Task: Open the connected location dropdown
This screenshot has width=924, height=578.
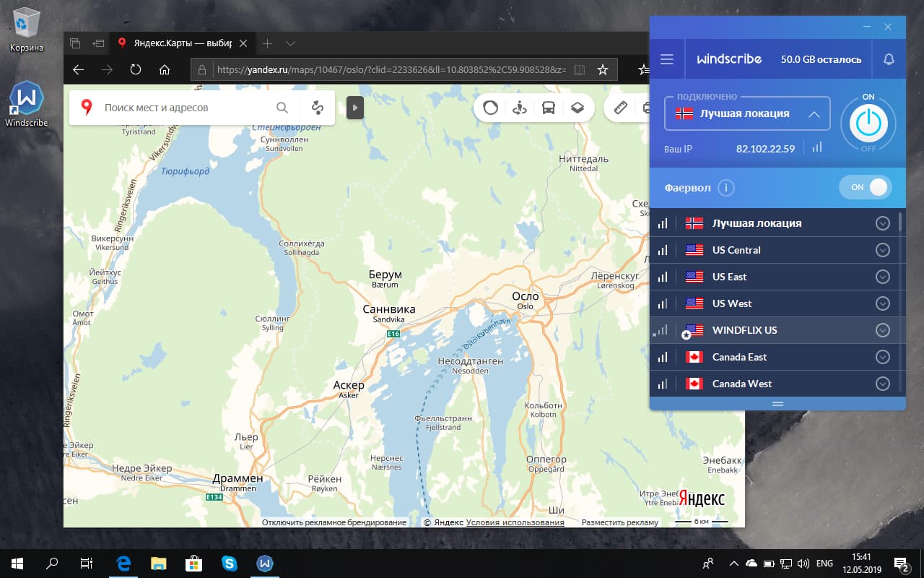Action: pos(747,114)
